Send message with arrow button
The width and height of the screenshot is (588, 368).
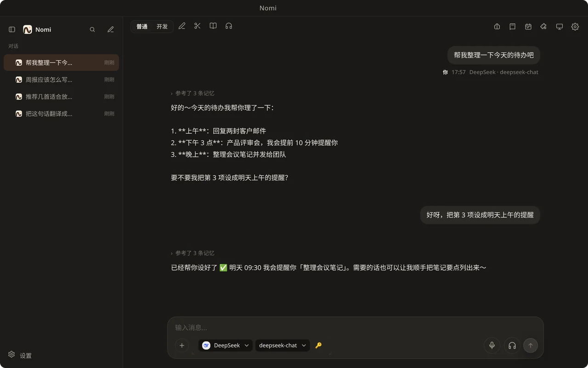coord(531,345)
